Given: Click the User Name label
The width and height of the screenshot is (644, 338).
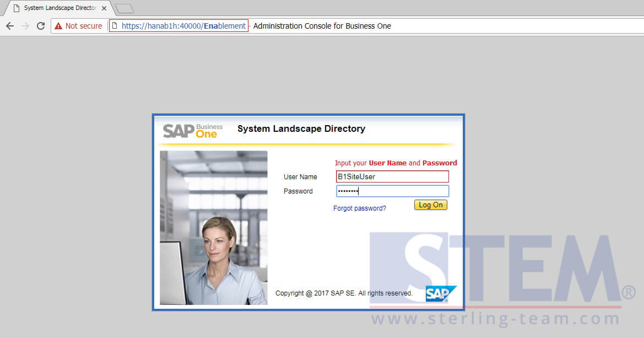Looking at the screenshot, I should (x=300, y=177).
